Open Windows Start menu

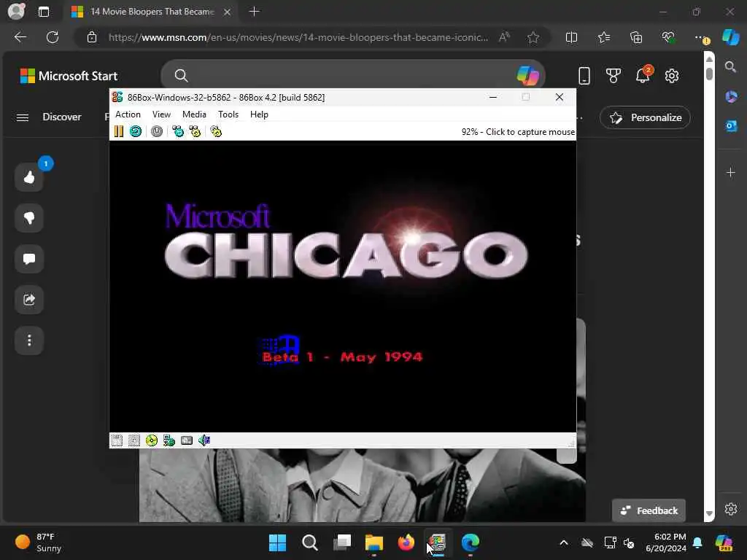(277, 542)
